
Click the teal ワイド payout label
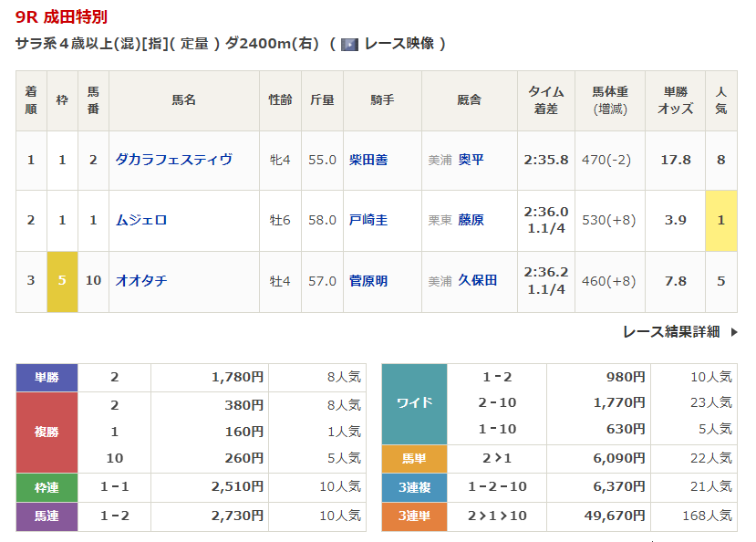click(414, 403)
